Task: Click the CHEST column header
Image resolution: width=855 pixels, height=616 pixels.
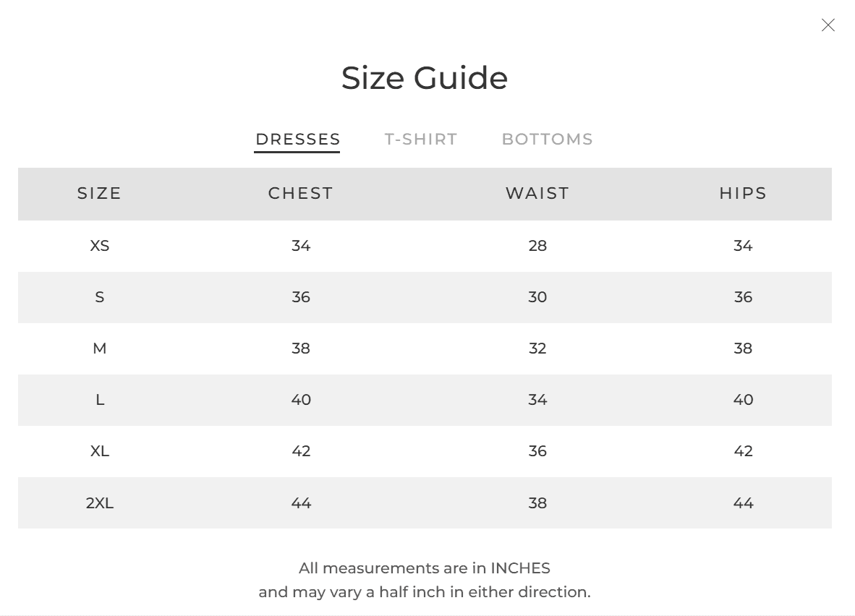Action: coord(300,194)
